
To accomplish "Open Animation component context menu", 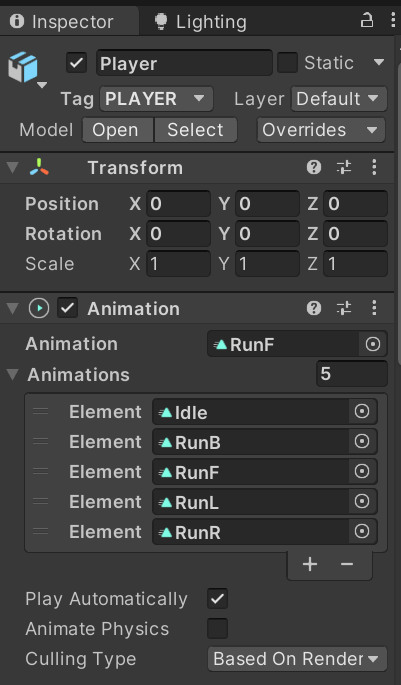I will 374,308.
